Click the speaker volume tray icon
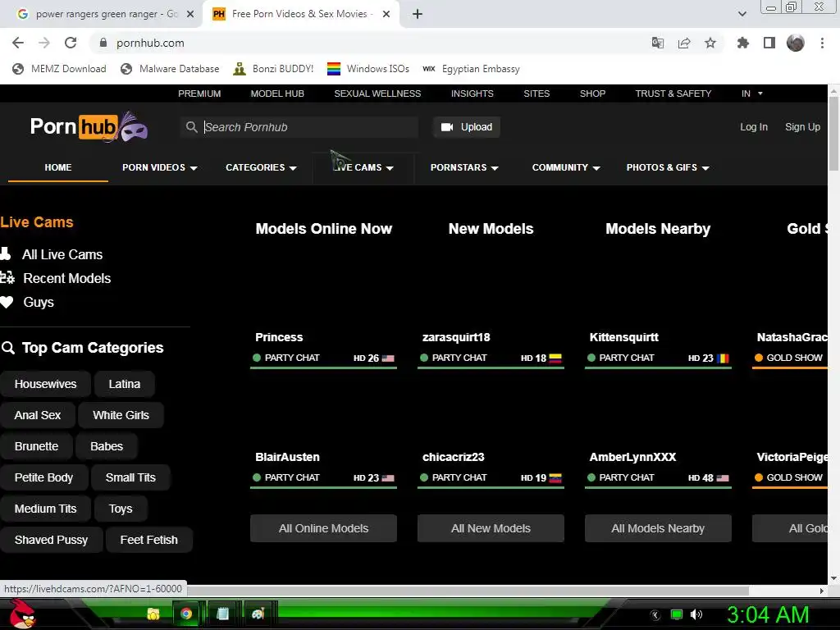The width and height of the screenshot is (840, 630). (696, 614)
